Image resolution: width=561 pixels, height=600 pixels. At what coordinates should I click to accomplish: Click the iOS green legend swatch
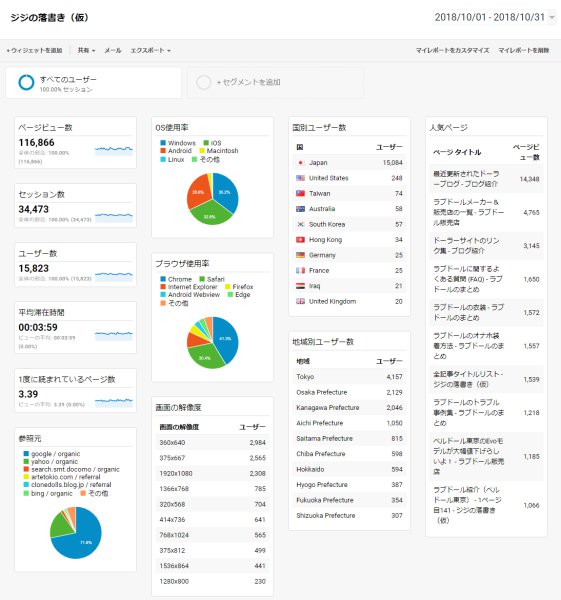coord(206,143)
